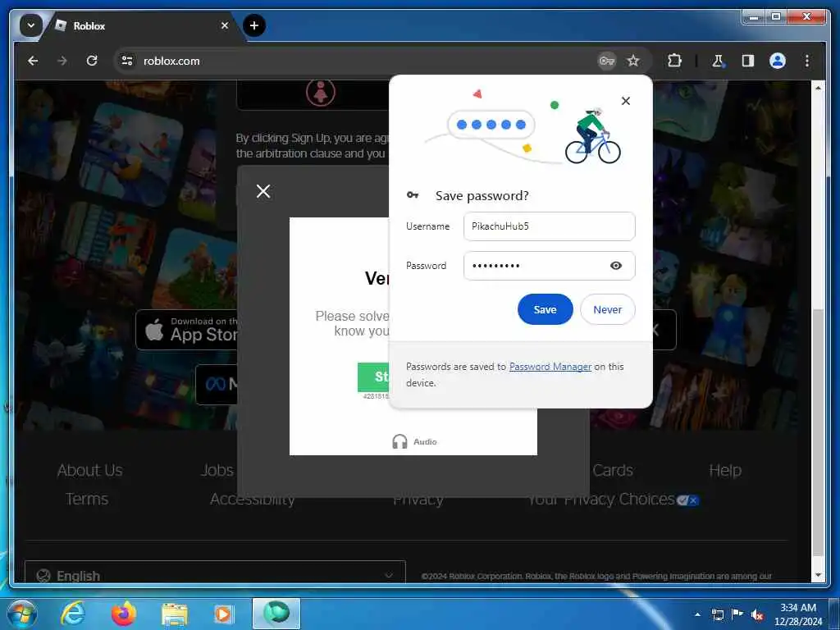Open the Windows Start menu
The width and height of the screenshot is (840, 630).
[22, 614]
